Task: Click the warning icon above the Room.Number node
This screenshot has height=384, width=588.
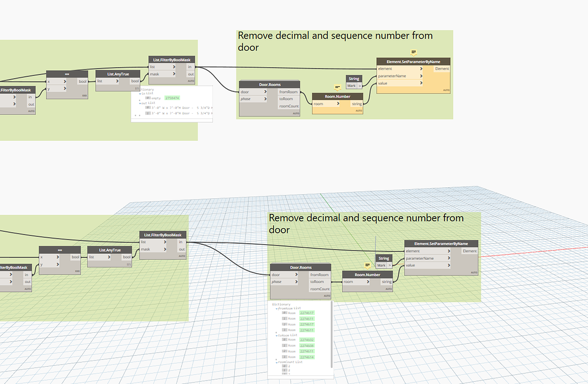Action: pos(338,87)
